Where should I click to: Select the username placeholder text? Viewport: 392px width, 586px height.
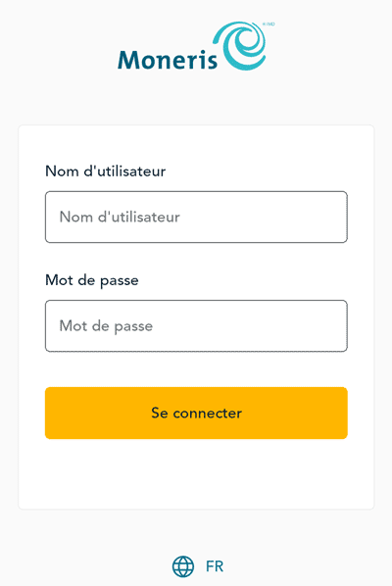pyautogui.click(x=120, y=217)
